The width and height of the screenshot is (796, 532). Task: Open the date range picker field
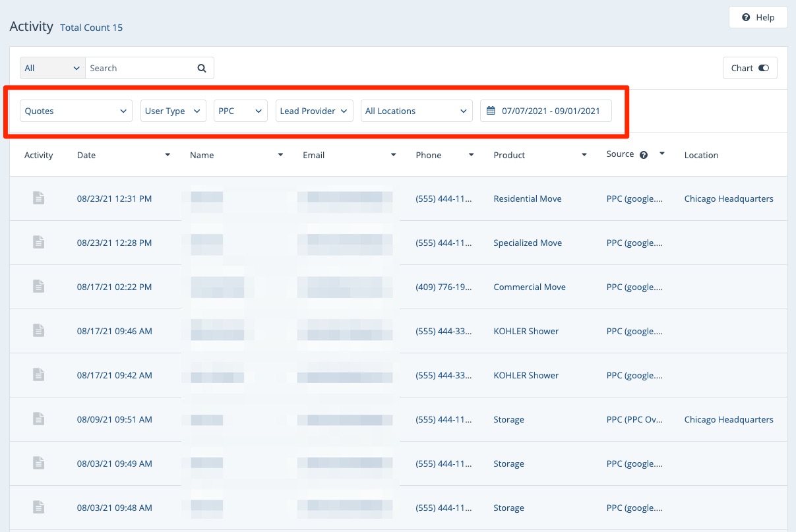[545, 111]
